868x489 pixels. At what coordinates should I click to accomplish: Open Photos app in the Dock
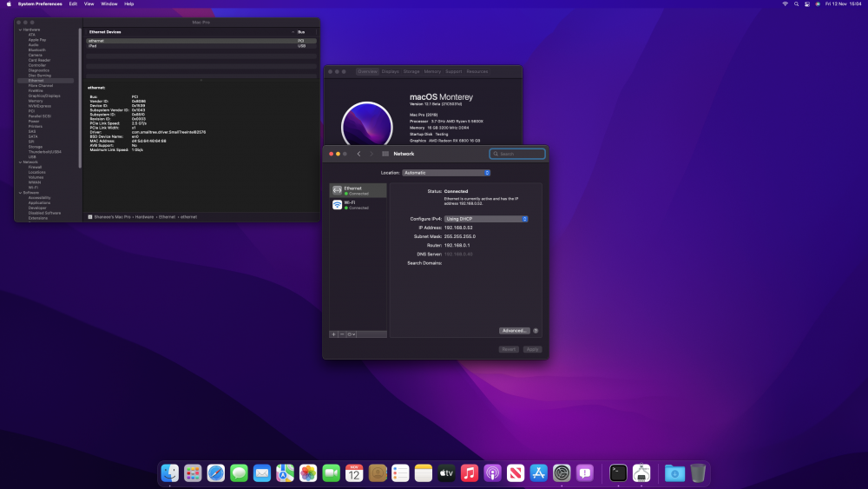tap(308, 473)
